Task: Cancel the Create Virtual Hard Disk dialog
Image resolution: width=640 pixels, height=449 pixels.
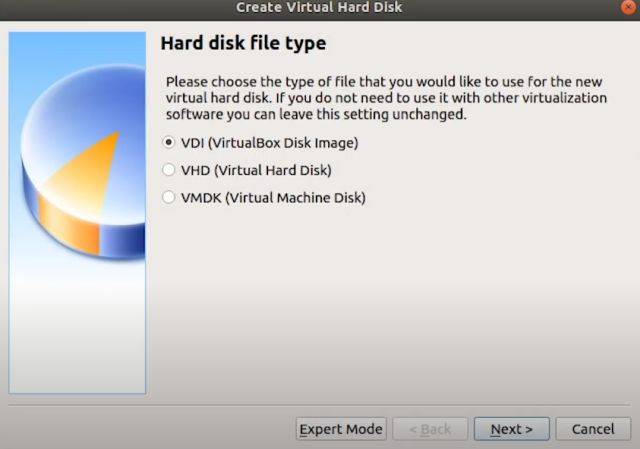Action: pyautogui.click(x=593, y=429)
